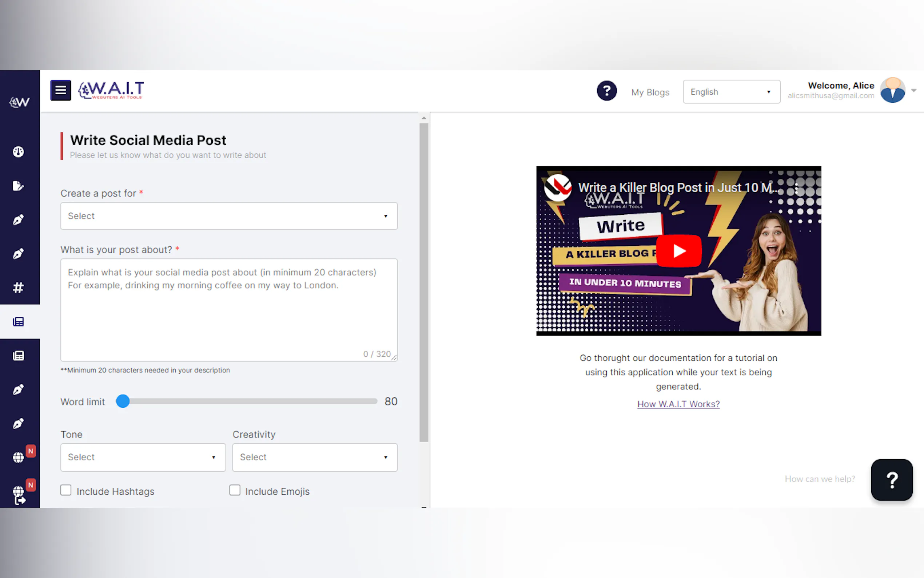Viewport: 924px width, 578px height.
Task: Click the dark help question mark in header
Action: coord(606,91)
